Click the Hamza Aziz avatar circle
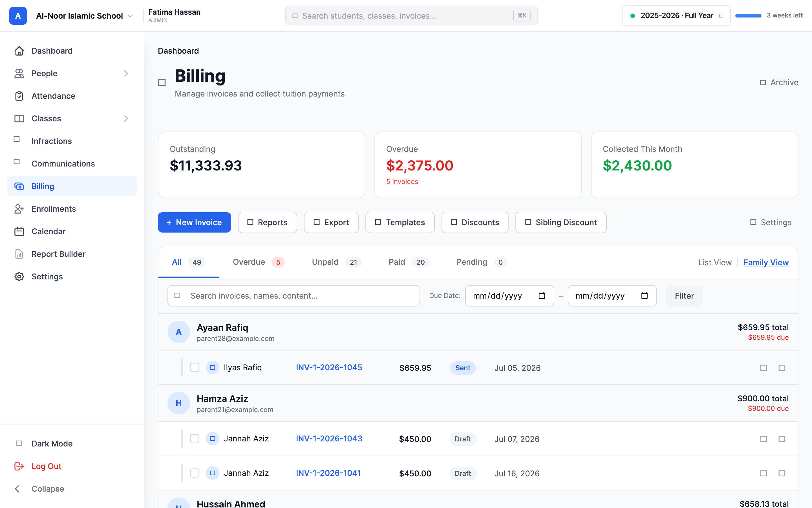This screenshot has width=812, height=508. pos(178,403)
